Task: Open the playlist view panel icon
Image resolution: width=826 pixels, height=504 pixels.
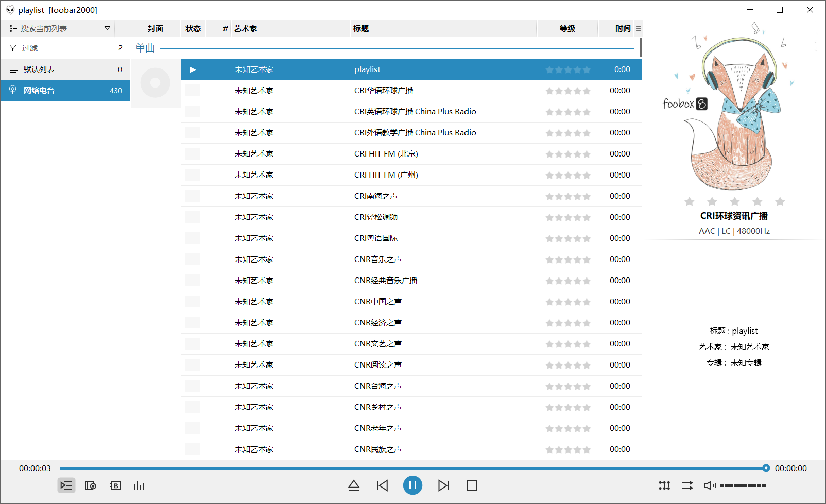Action: [x=66, y=485]
